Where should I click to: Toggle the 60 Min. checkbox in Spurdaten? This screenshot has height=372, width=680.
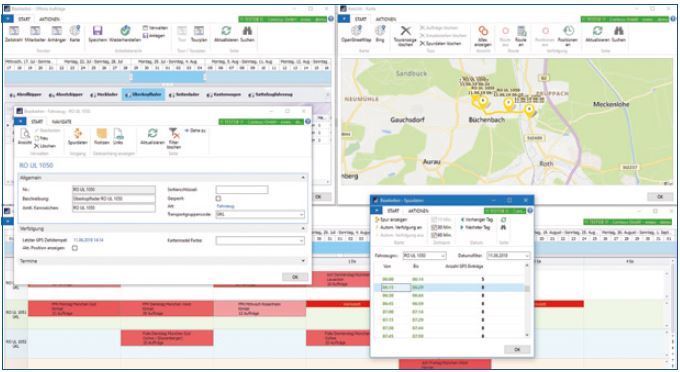pyautogui.click(x=435, y=235)
